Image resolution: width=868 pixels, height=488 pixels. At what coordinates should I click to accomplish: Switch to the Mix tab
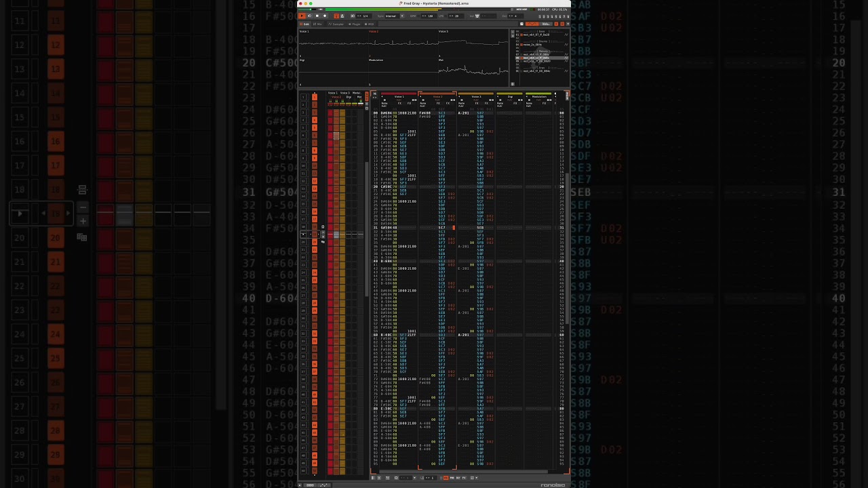(x=317, y=24)
